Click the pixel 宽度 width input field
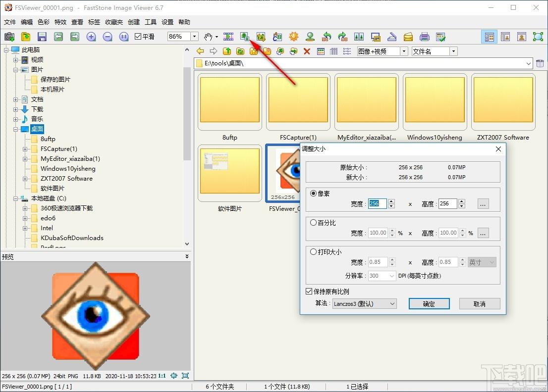 pos(378,204)
